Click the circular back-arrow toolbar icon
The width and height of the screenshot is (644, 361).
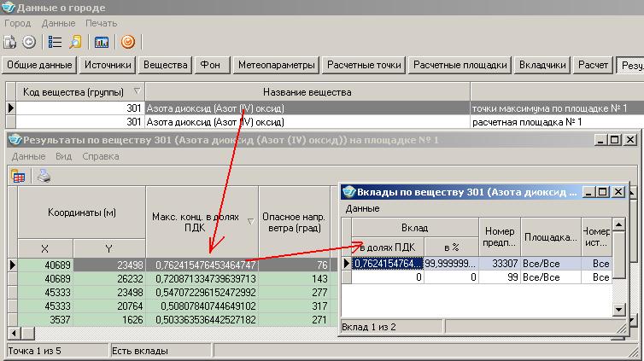[28, 41]
